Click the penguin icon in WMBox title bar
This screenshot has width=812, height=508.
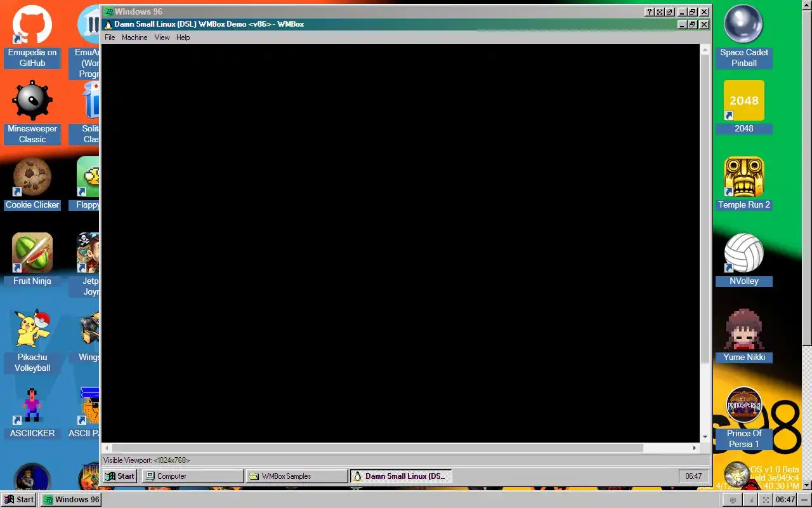108,24
